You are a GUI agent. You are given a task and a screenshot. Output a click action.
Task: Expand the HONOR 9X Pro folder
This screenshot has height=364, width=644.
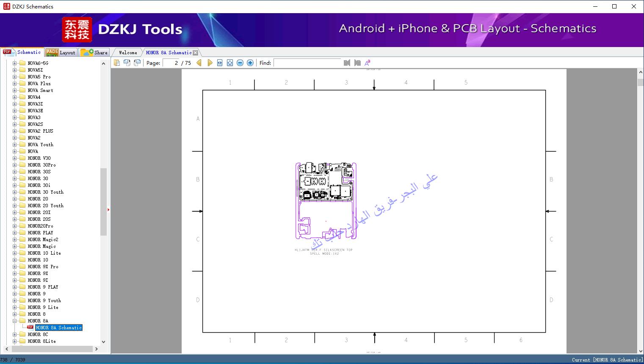(15, 267)
